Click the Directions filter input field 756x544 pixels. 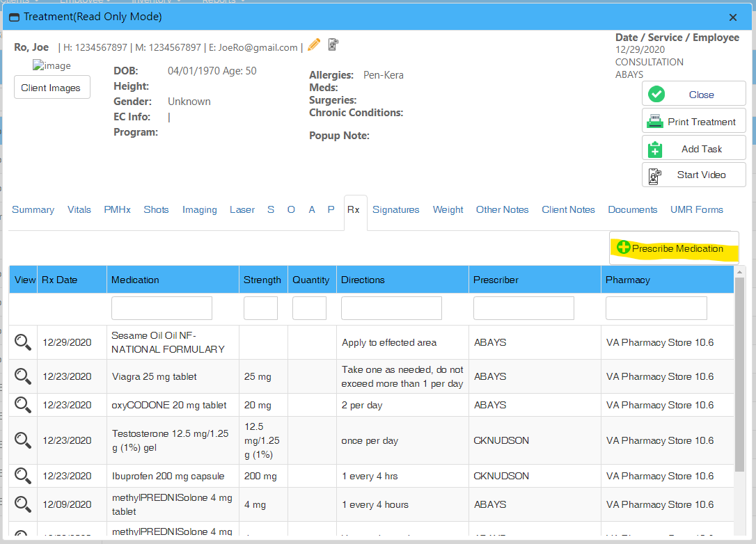click(x=391, y=308)
